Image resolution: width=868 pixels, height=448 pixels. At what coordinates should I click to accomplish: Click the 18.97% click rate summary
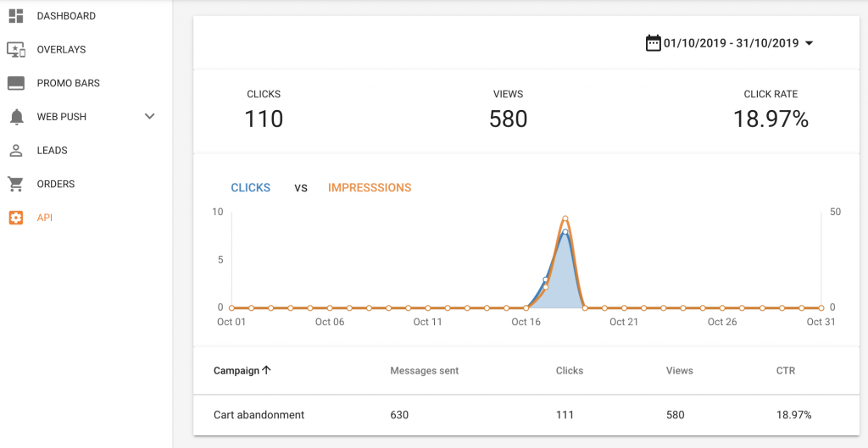point(771,119)
